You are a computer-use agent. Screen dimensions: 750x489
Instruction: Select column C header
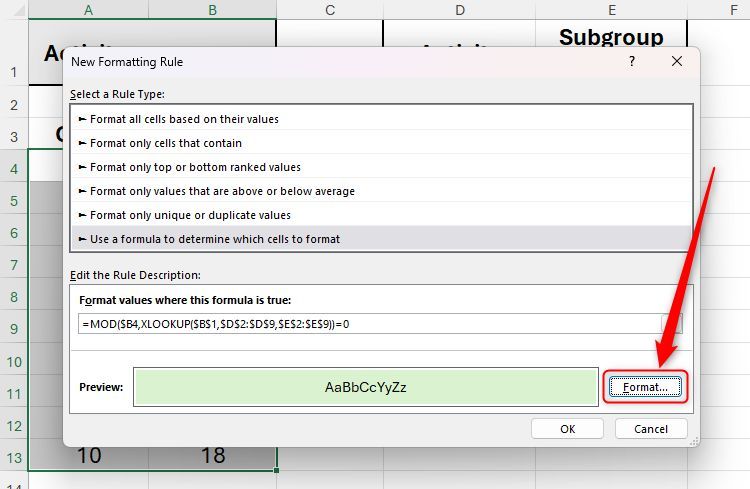coord(329,10)
